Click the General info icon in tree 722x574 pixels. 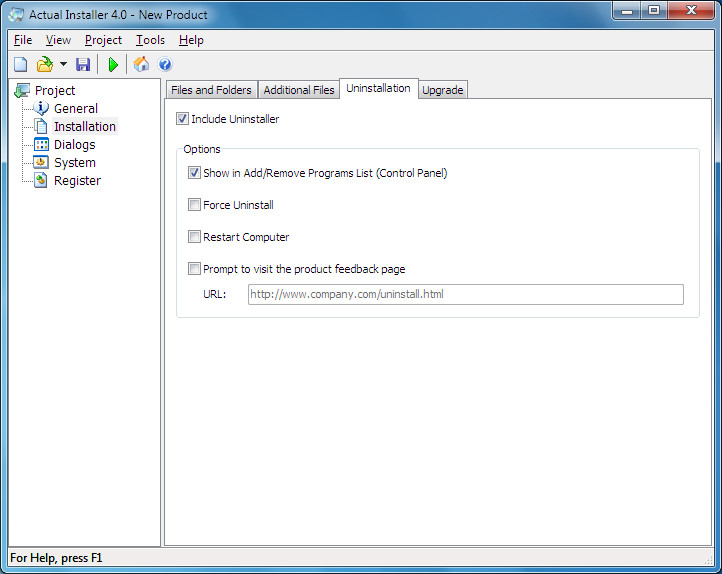tap(41, 108)
